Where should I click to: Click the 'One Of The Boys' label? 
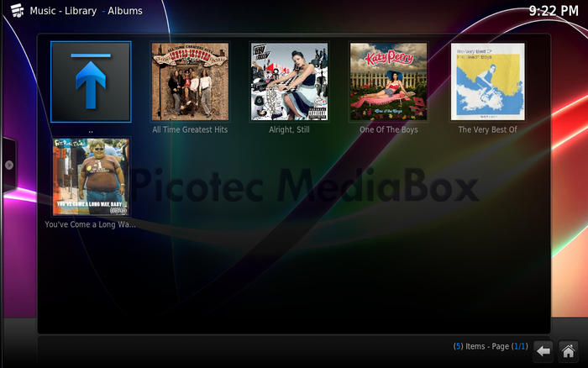tap(388, 129)
